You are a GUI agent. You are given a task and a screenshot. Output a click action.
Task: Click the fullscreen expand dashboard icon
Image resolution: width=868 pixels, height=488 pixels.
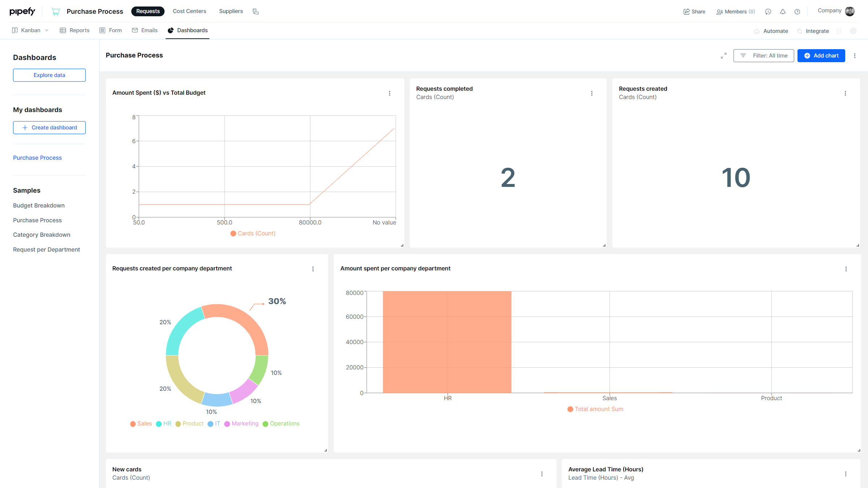tap(723, 56)
